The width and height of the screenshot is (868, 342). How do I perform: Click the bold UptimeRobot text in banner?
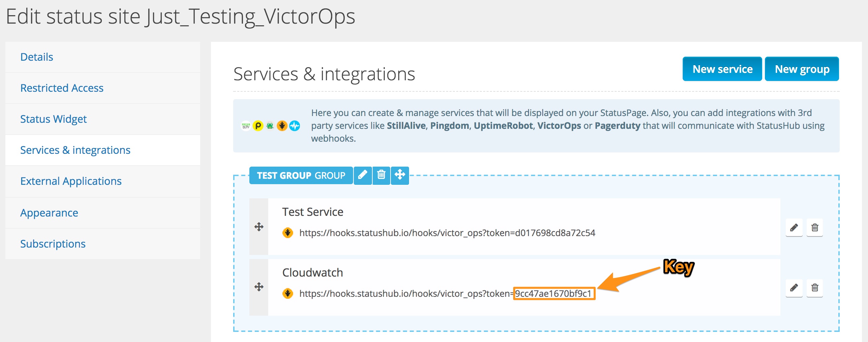tap(503, 125)
